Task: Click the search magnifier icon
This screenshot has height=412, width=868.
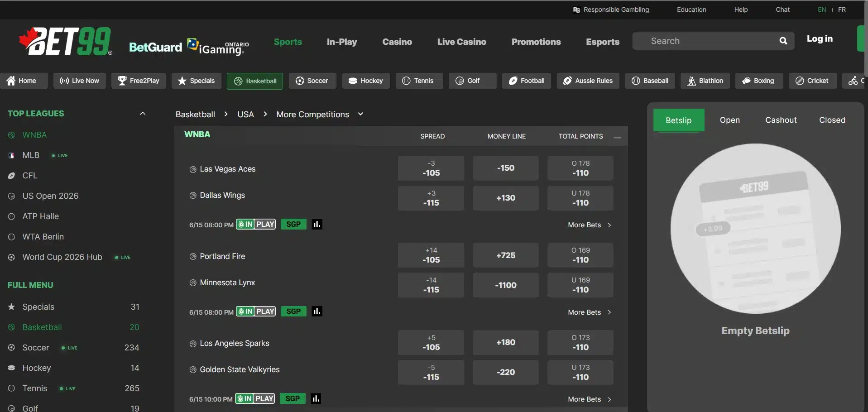Action: click(783, 41)
